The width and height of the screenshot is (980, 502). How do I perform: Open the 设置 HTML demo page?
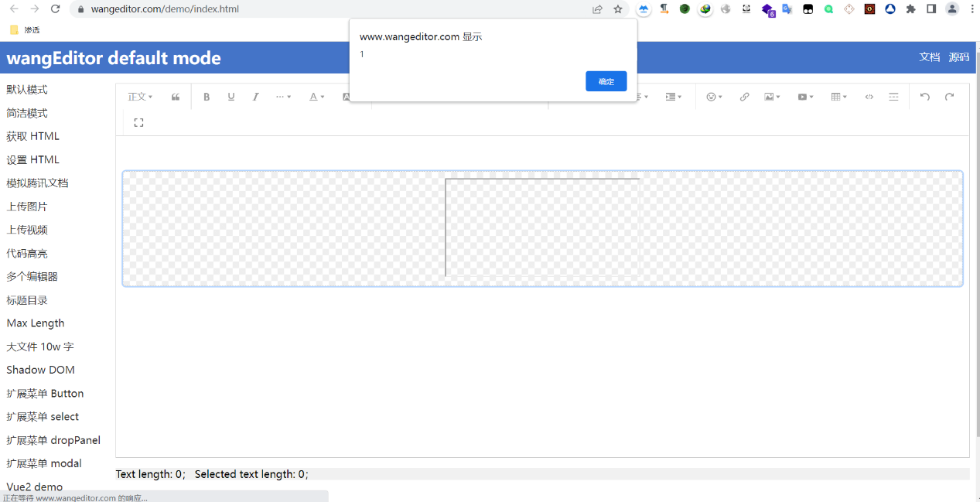click(33, 159)
